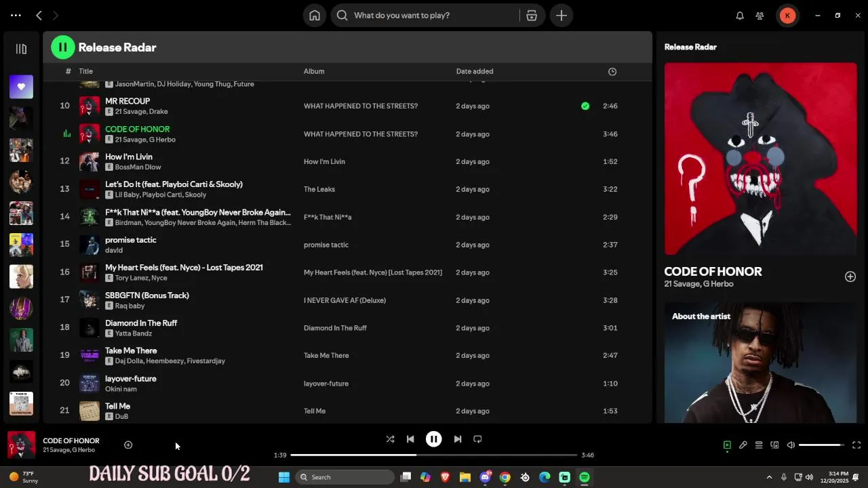Open Microsoft Edge from taskbar
The height and width of the screenshot is (488, 868).
pyautogui.click(x=545, y=477)
